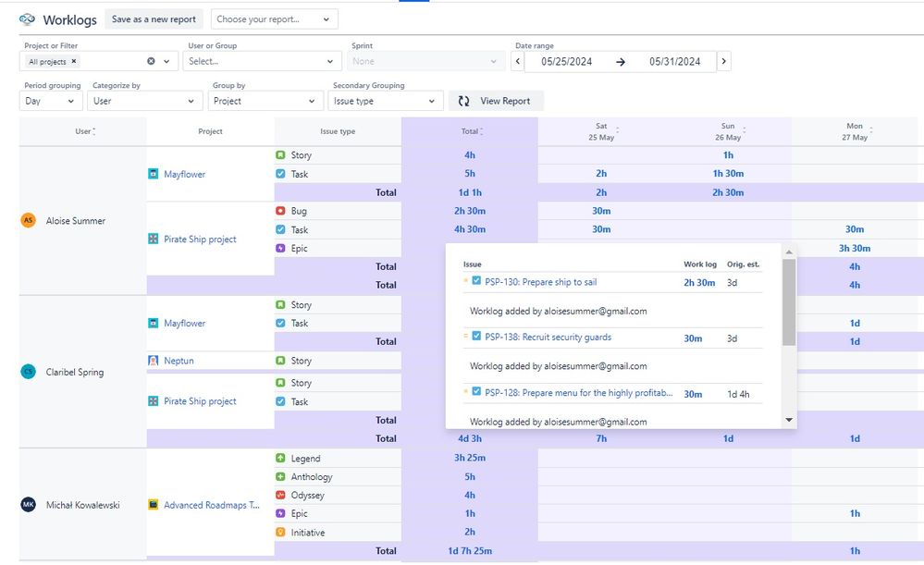Click the popup scrollbar thumb
Image resolution: width=924 pixels, height=565 pixels.
(x=789, y=302)
